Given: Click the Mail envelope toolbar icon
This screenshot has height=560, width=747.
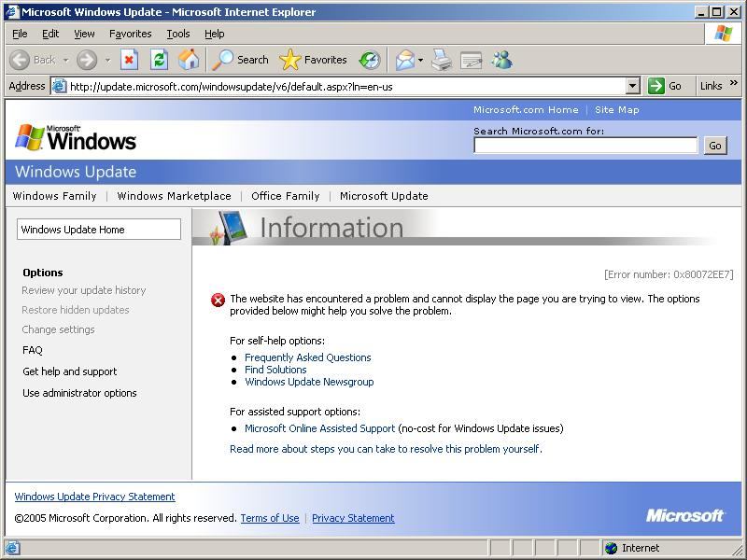Looking at the screenshot, I should 405,60.
